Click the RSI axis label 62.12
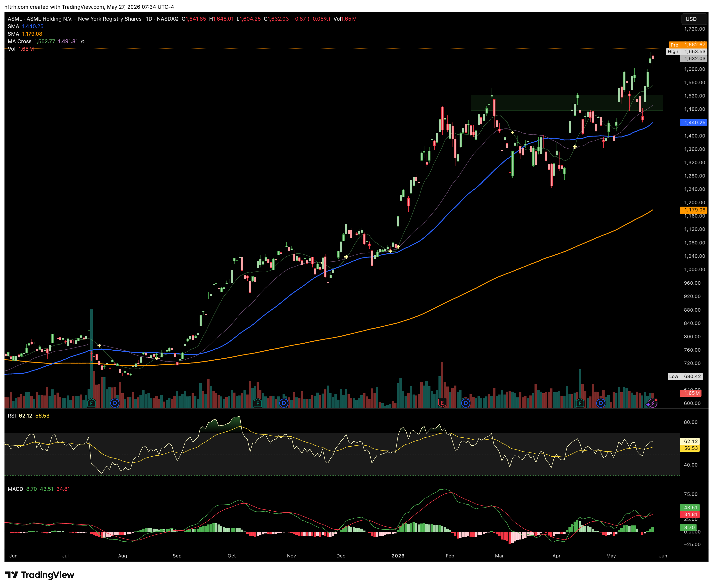This screenshot has height=588, width=713. 690,441
